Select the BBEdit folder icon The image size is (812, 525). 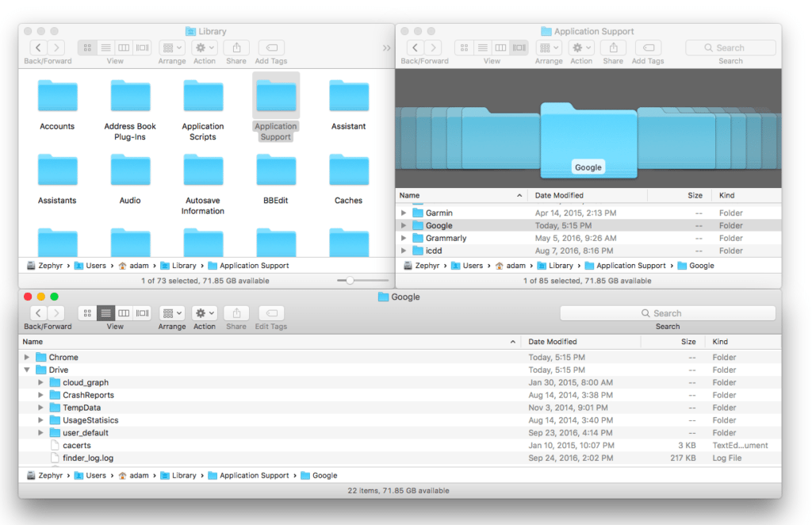tap(275, 171)
